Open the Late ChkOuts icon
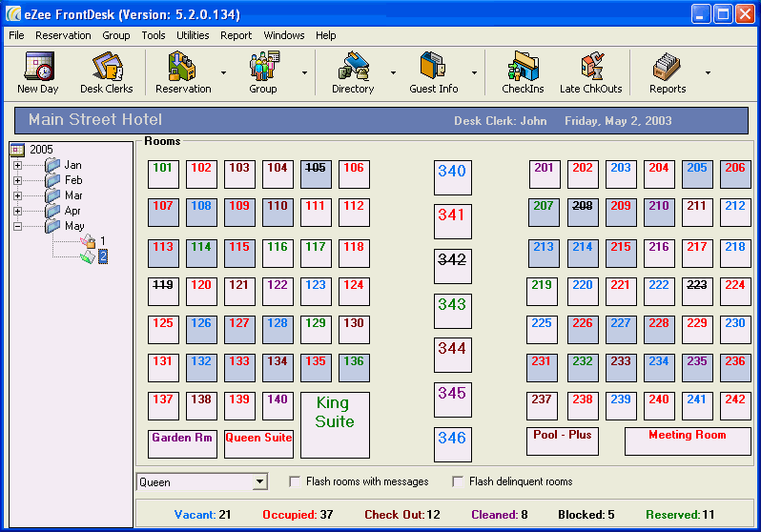This screenshot has height=532, width=761. click(x=592, y=66)
